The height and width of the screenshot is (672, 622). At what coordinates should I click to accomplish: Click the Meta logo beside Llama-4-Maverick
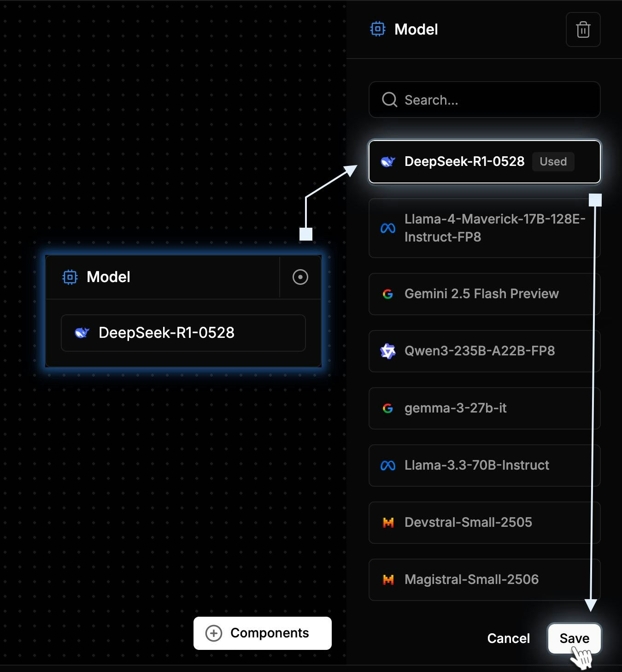pyautogui.click(x=388, y=228)
